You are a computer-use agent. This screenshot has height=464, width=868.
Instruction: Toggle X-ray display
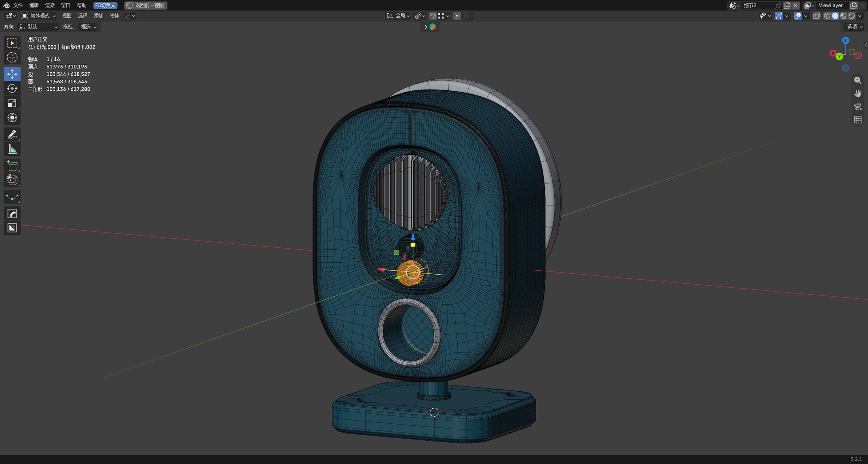point(816,16)
